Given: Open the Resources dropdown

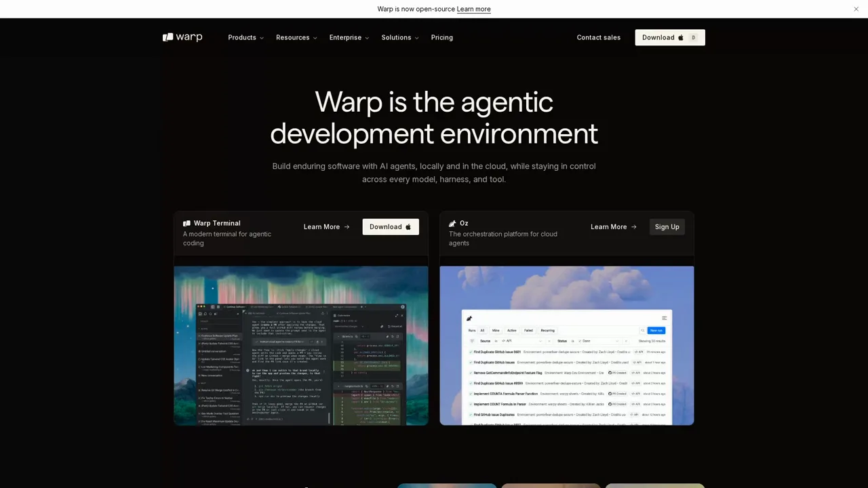Looking at the screenshot, I should [x=296, y=37].
